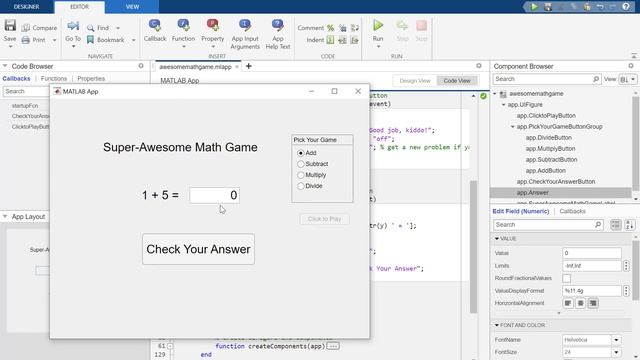Image resolution: width=640 pixels, height=360 pixels.
Task: Click the Print icon
Action: [x=26, y=40]
